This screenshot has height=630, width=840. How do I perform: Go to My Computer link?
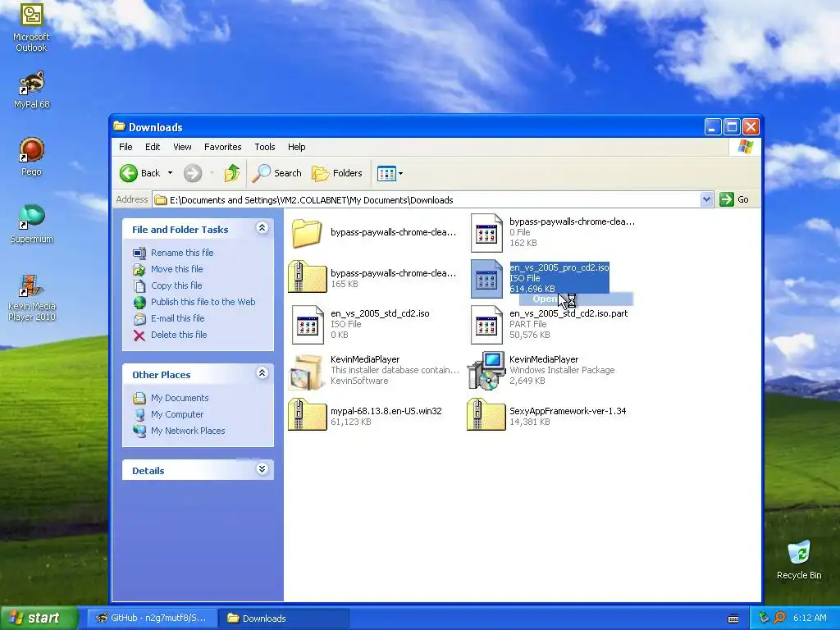[x=177, y=414]
